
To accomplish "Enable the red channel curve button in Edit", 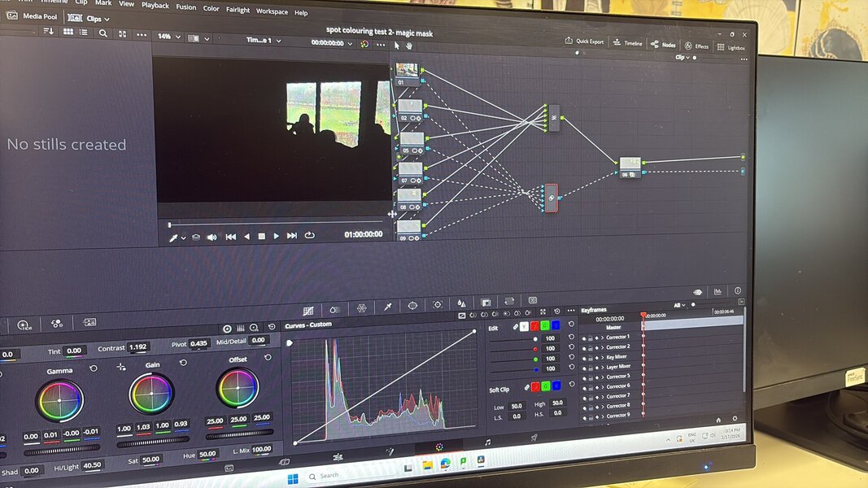I will pyautogui.click(x=534, y=327).
